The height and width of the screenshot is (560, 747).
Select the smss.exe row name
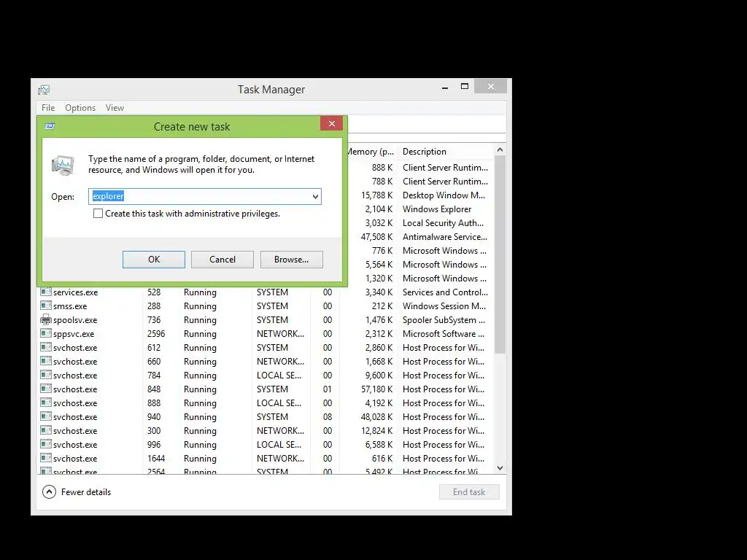(70, 306)
